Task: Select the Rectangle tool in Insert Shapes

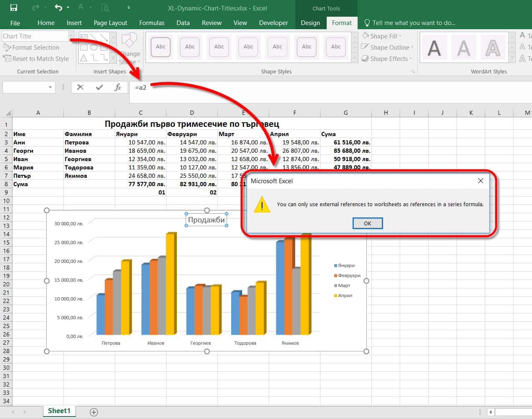Action: click(84, 48)
